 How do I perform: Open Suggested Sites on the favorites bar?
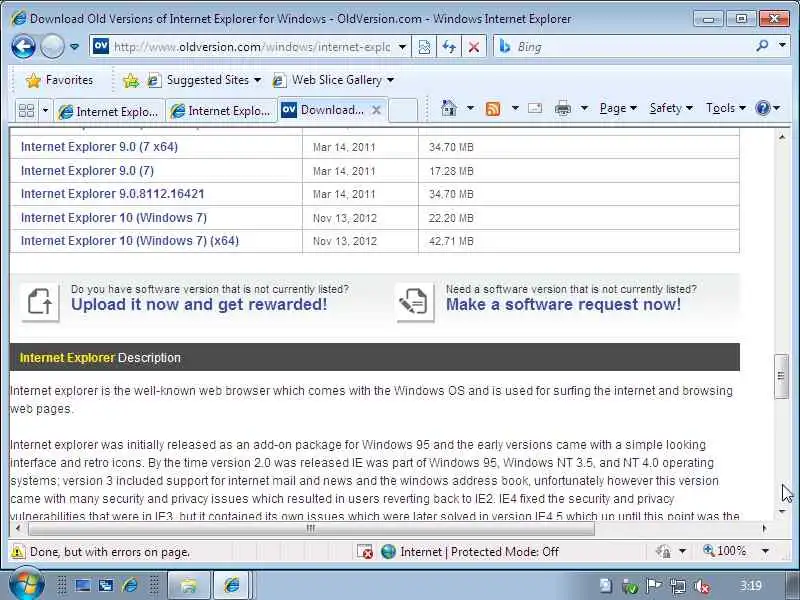tap(204, 80)
